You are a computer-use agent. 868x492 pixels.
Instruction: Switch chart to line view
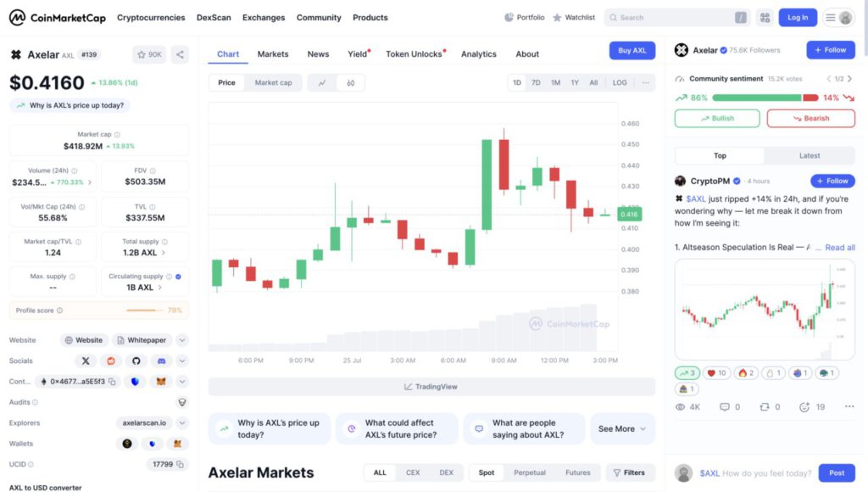click(322, 83)
